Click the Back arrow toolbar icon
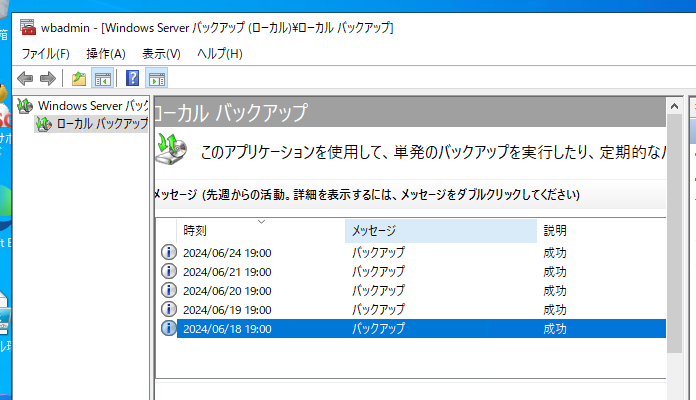The image size is (696, 400). tap(25, 79)
